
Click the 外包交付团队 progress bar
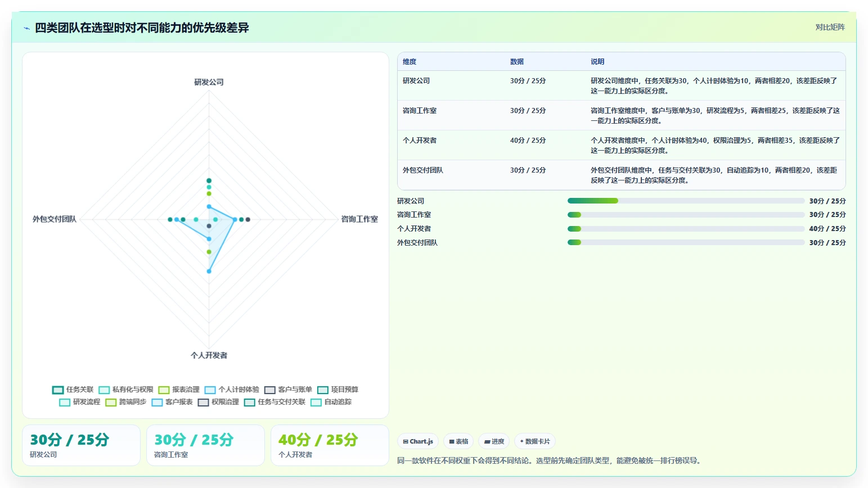(686, 242)
